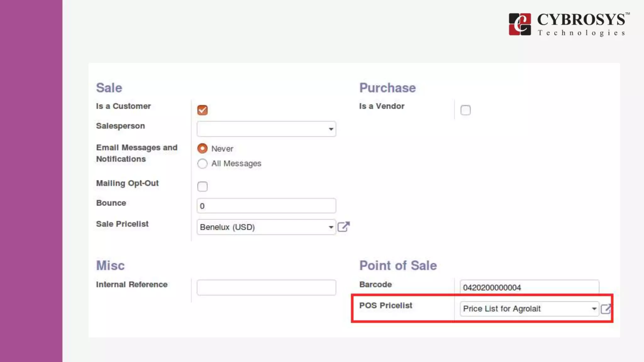Image resolution: width=644 pixels, height=362 pixels.
Task: Open the POS Pricelist dropdown arrow
Action: click(594, 309)
